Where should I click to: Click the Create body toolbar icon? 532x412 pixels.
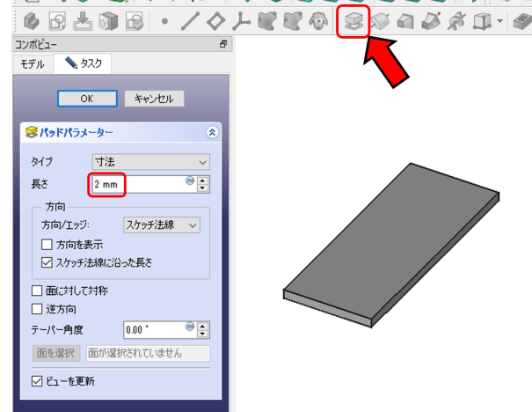point(32,21)
